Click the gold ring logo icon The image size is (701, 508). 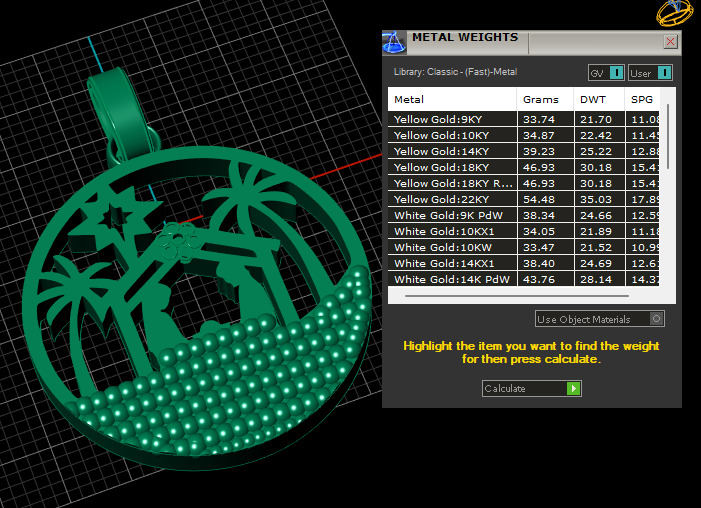pos(675,12)
